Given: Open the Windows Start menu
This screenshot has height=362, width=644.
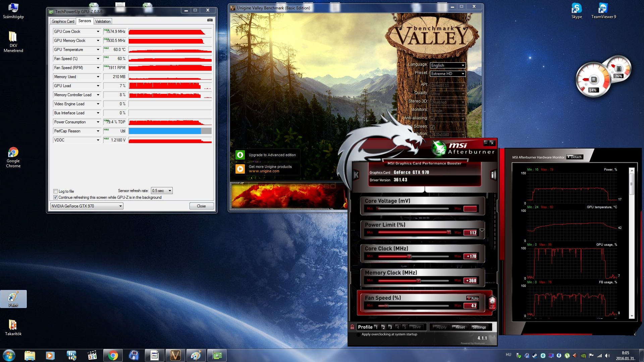Looking at the screenshot, I should 9,355.
